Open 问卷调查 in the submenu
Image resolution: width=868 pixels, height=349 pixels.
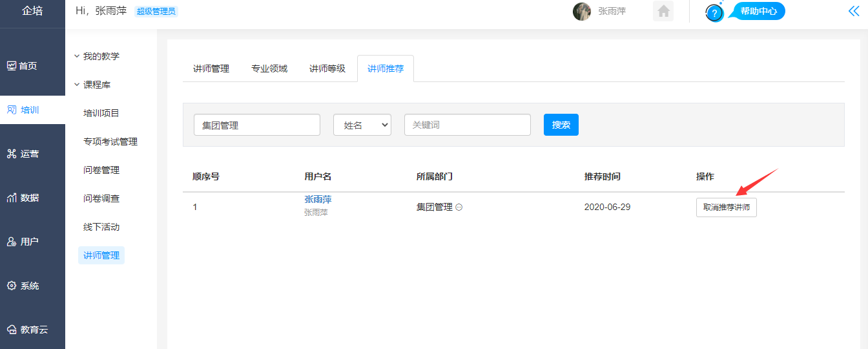point(101,198)
